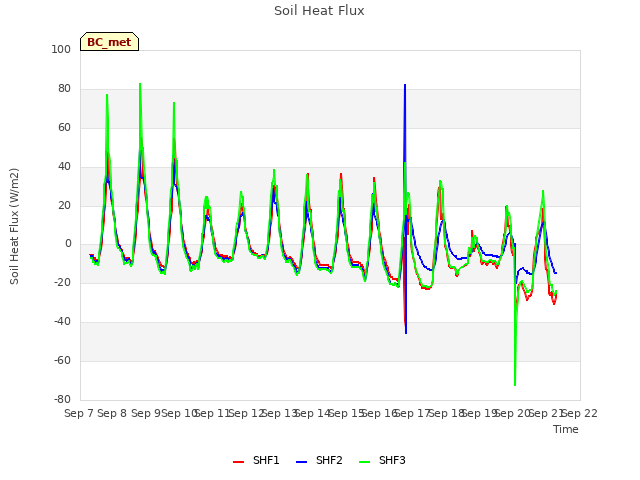
Task: Toggle SHF3 series in legend
Action: tap(382, 460)
